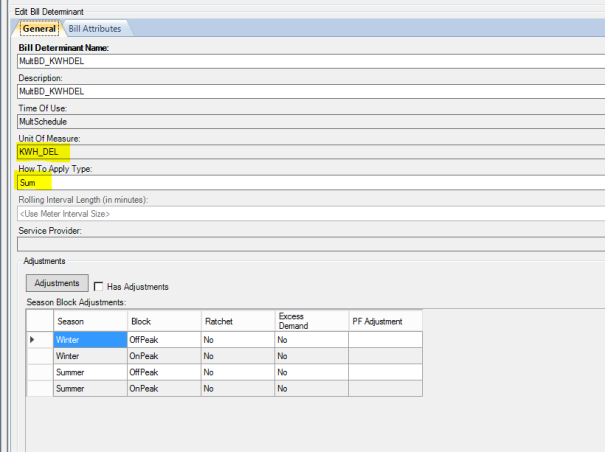
Task: Click Excess Demand No cell in Winter OnPeak row
Action: click(x=311, y=356)
